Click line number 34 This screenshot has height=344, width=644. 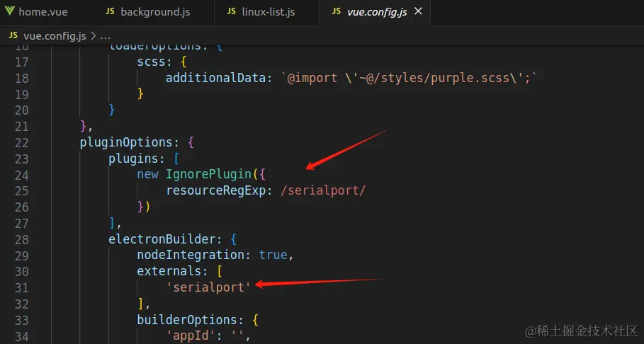[x=21, y=337]
